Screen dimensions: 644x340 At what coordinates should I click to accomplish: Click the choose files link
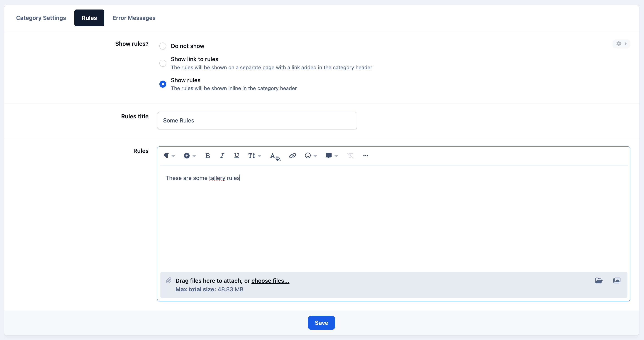pyautogui.click(x=270, y=281)
